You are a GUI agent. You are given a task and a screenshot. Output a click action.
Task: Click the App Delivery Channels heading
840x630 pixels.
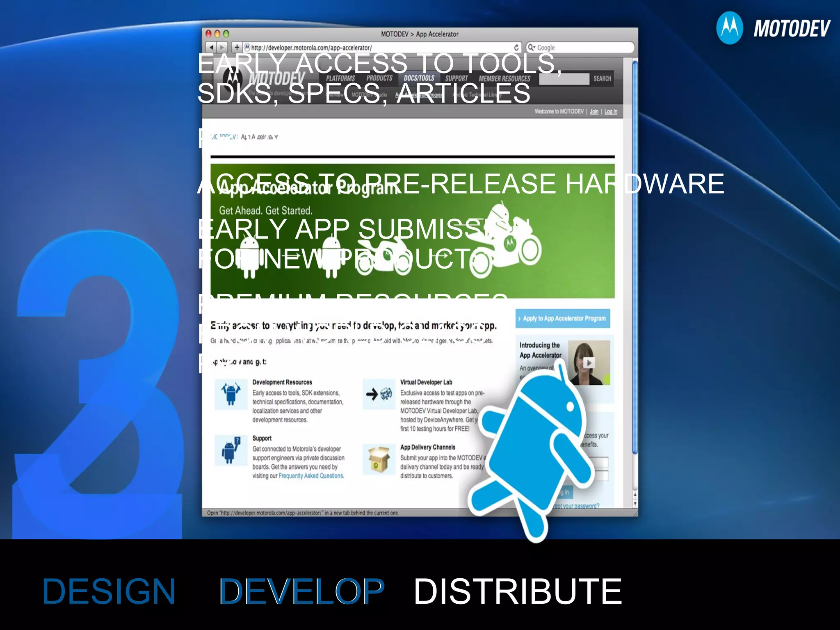428,447
